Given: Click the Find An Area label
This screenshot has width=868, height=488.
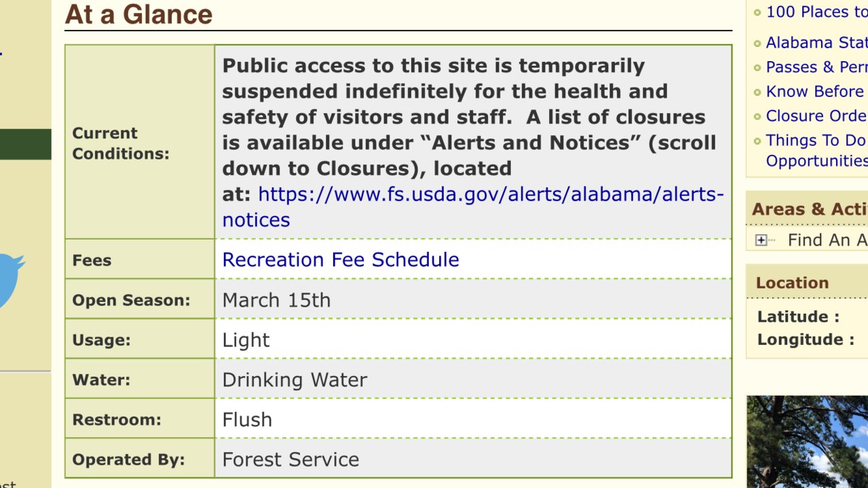Looking at the screenshot, I should click(827, 240).
